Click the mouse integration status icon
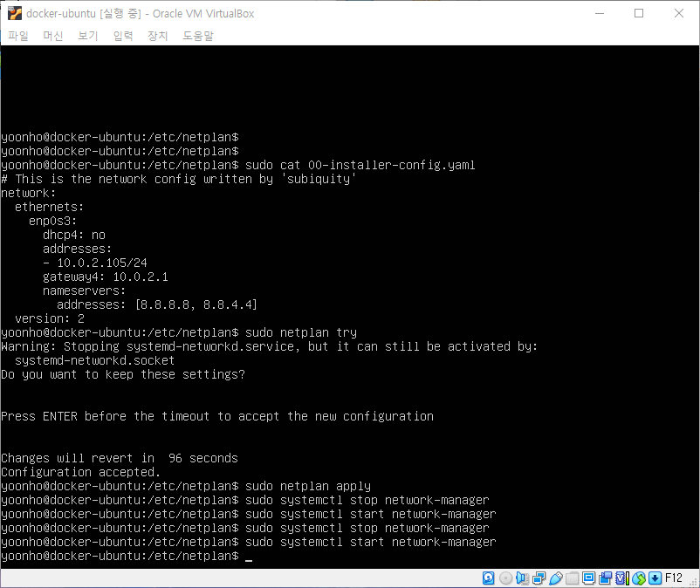The width and height of the screenshot is (700, 588). coord(639,578)
